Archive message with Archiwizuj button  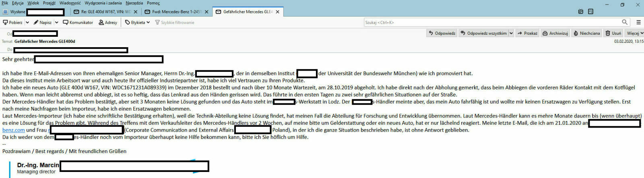click(555, 33)
